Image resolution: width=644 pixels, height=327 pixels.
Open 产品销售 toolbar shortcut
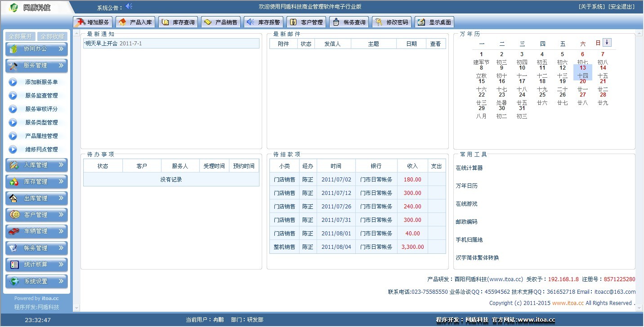pos(221,22)
